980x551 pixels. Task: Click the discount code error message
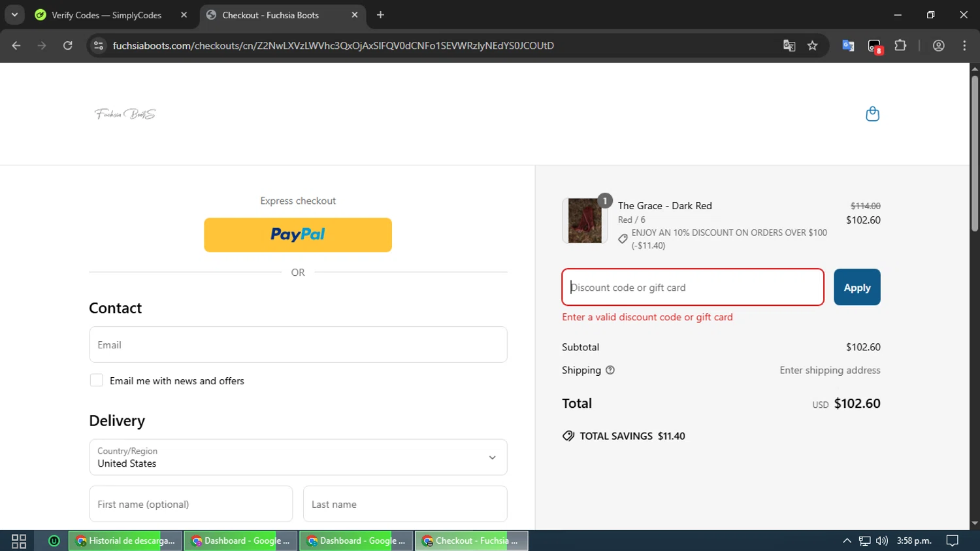(x=647, y=317)
